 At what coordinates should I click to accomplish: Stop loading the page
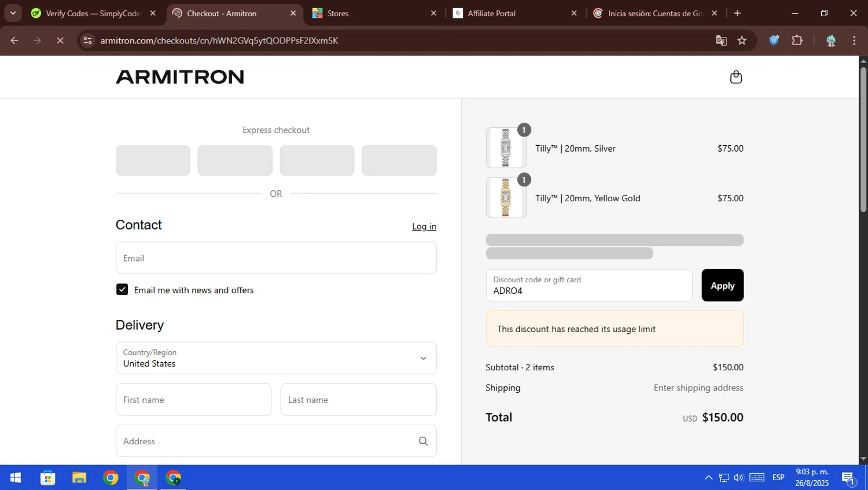coord(60,40)
